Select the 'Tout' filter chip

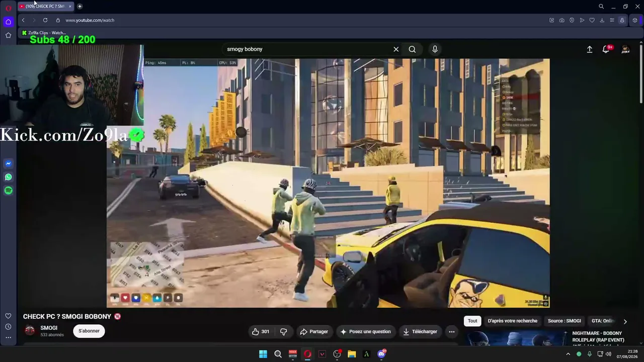tap(472, 321)
